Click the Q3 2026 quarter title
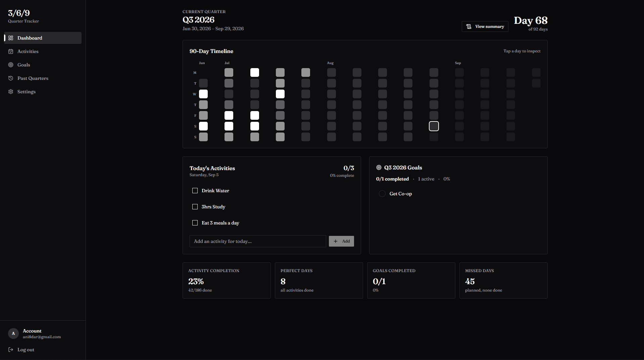644x360 pixels. [199, 20]
